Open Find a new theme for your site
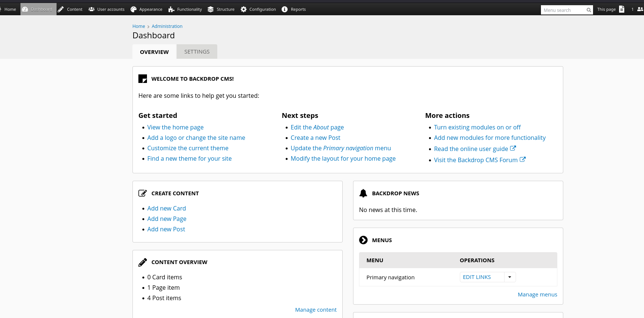This screenshot has height=318, width=644. (189, 158)
